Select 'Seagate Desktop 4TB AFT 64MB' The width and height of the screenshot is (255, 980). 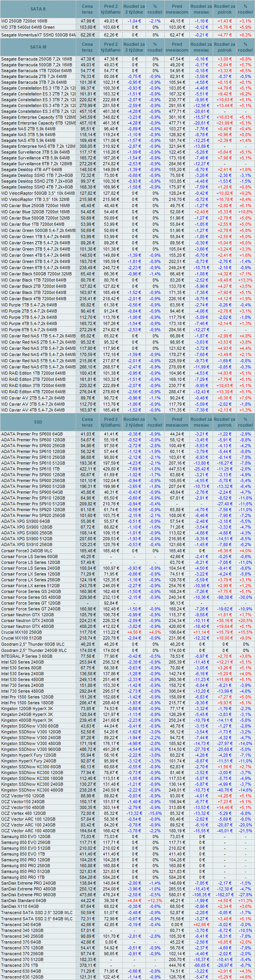(31, 169)
